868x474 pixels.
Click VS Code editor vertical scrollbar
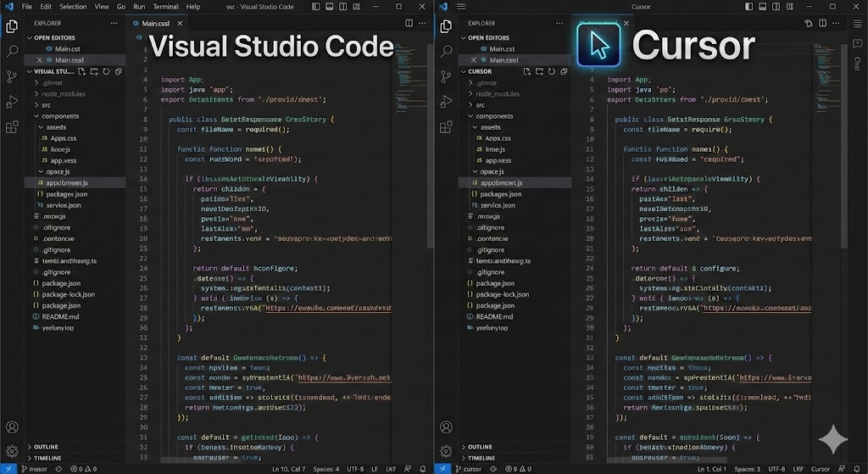click(430, 147)
